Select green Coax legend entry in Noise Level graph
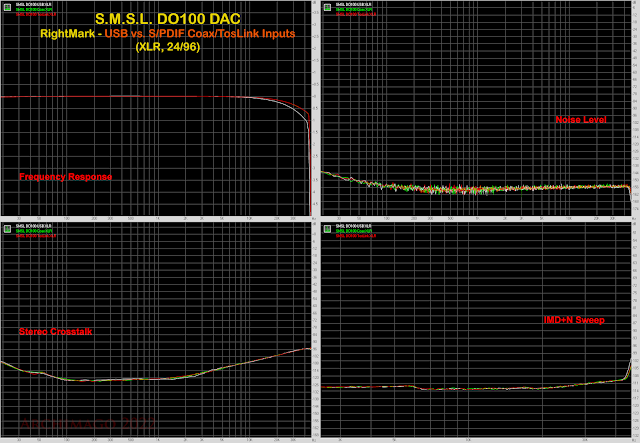This screenshot has width=640, height=443. 354,9
